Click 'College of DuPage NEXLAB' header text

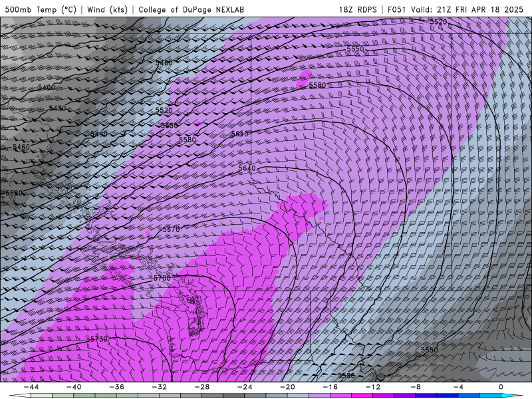pos(191,9)
